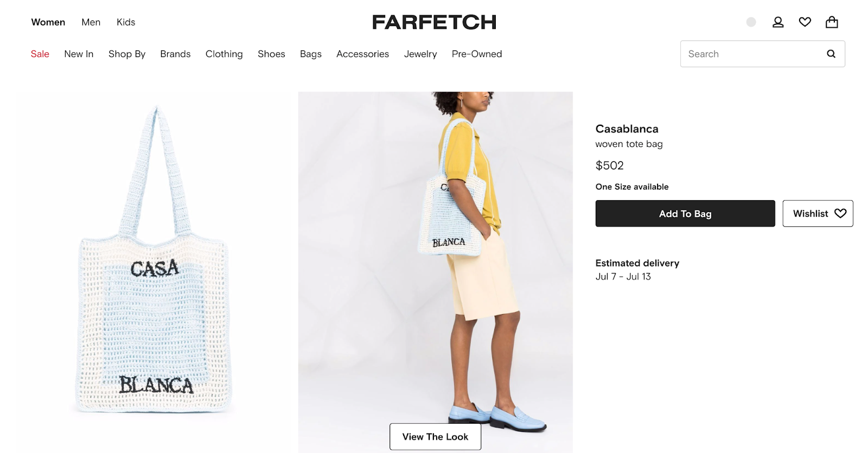Image resolution: width=868 pixels, height=453 pixels.
Task: Open the wishlist heart icon in header
Action: [805, 22]
